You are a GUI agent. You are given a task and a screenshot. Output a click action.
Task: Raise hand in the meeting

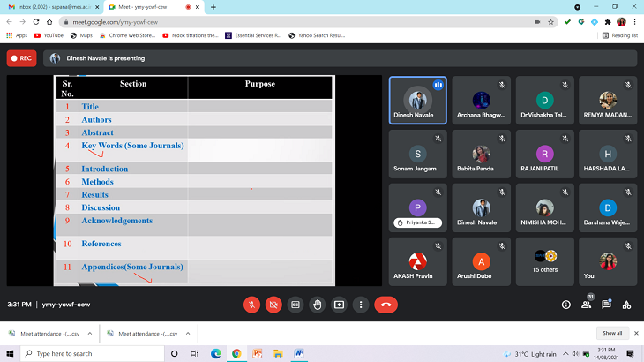(318, 304)
